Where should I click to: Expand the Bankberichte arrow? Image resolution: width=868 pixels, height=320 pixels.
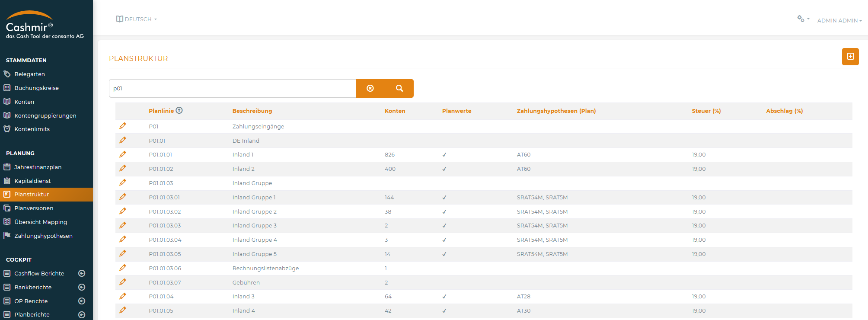(x=82, y=287)
